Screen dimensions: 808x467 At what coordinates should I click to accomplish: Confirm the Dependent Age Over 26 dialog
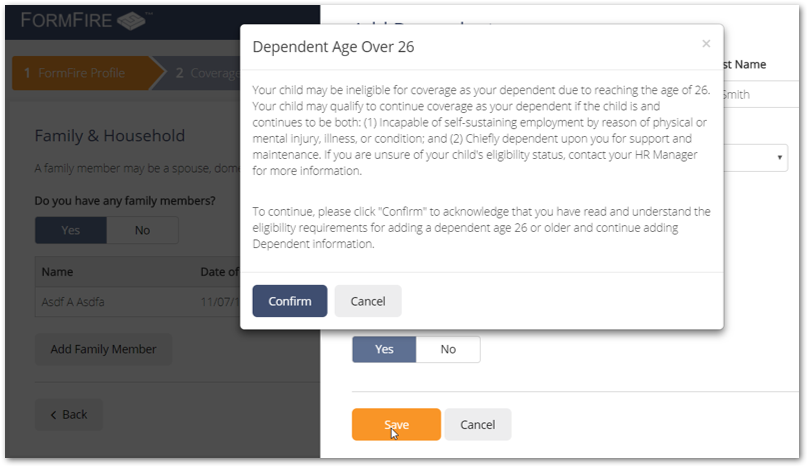pyautogui.click(x=290, y=301)
